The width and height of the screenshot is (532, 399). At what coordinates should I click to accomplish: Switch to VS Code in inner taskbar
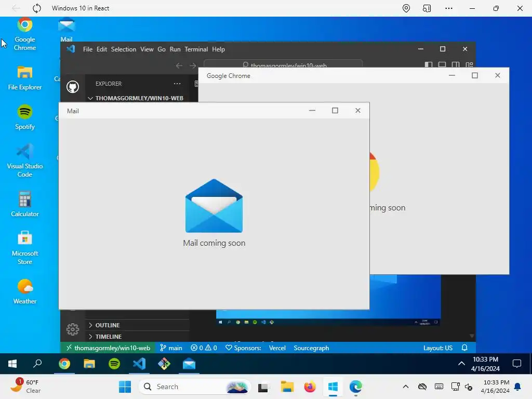tap(139, 364)
